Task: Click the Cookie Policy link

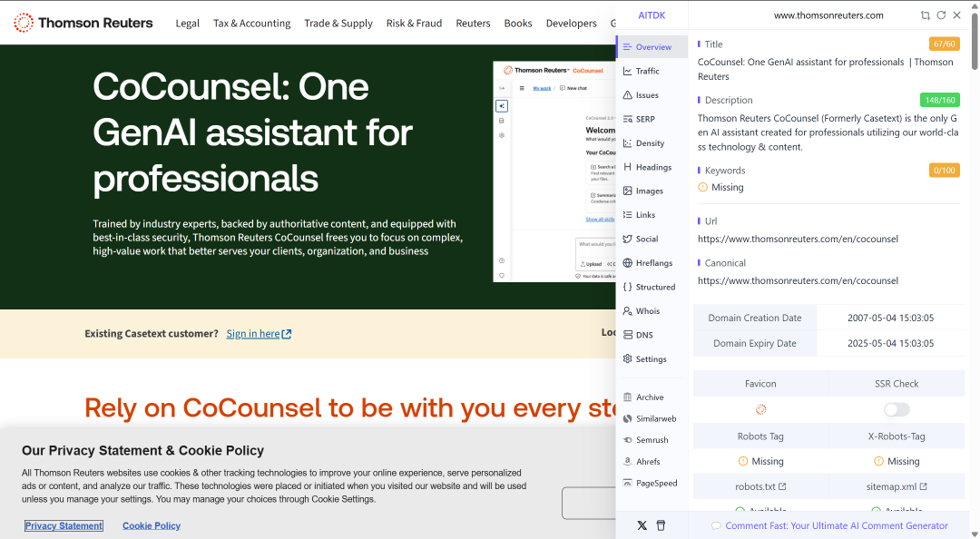Action: tap(152, 526)
